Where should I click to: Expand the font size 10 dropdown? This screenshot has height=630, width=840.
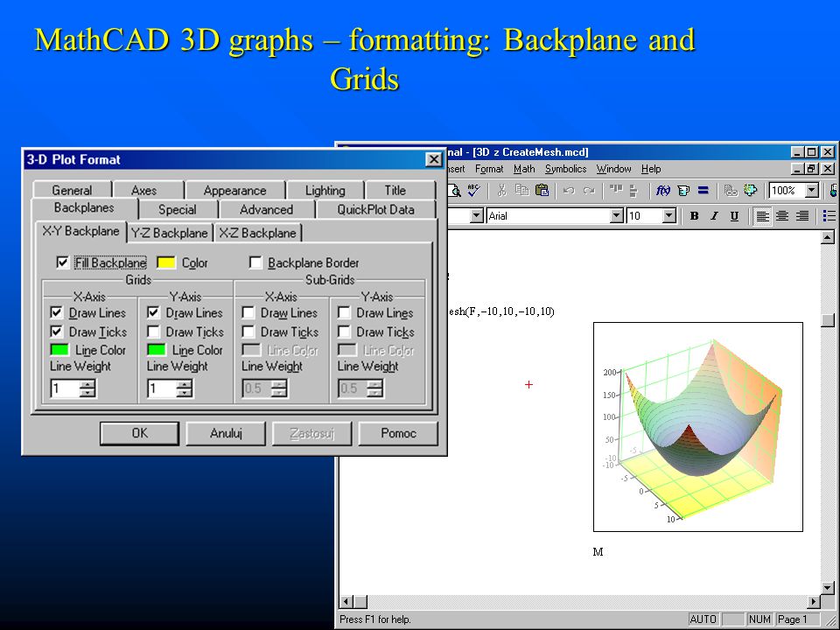669,216
